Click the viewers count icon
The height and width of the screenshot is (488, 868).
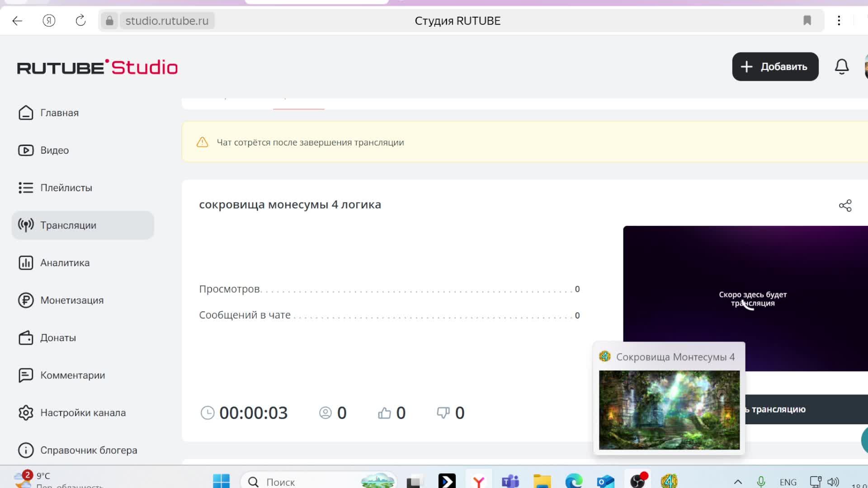pos(325,413)
